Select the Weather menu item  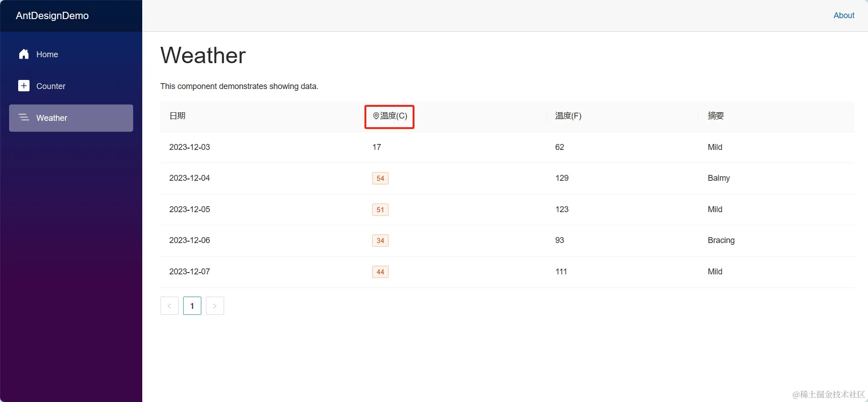pos(71,118)
